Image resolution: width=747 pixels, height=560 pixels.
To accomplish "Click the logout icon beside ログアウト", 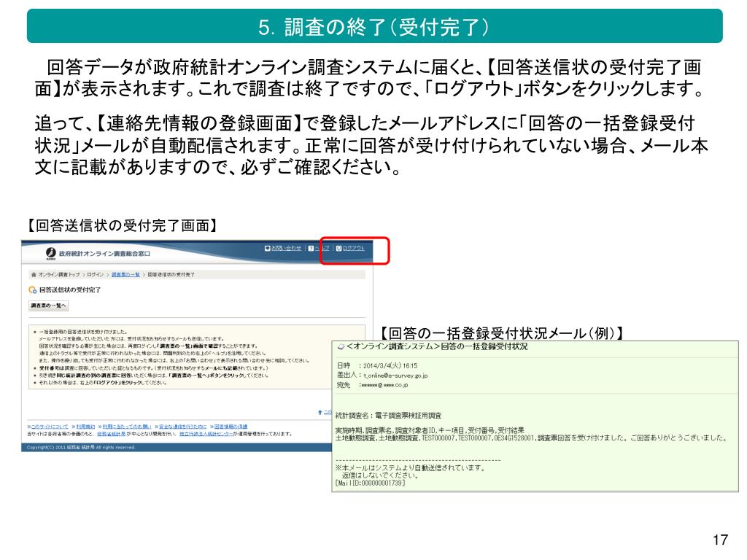I will [x=339, y=248].
